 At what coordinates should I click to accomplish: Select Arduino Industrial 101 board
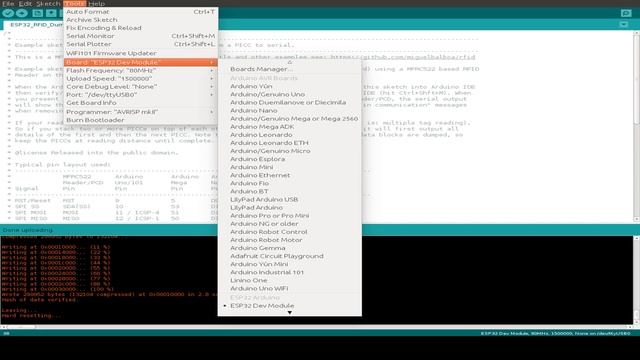[x=289, y=272]
